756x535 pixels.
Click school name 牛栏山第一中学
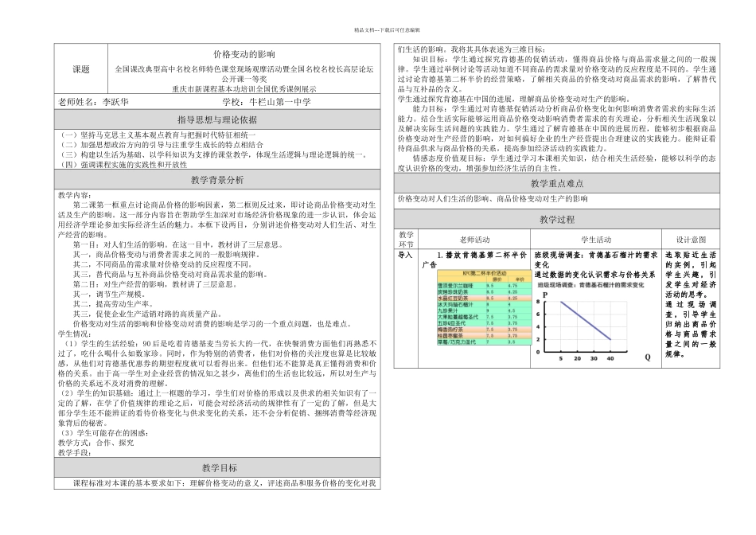(280, 102)
